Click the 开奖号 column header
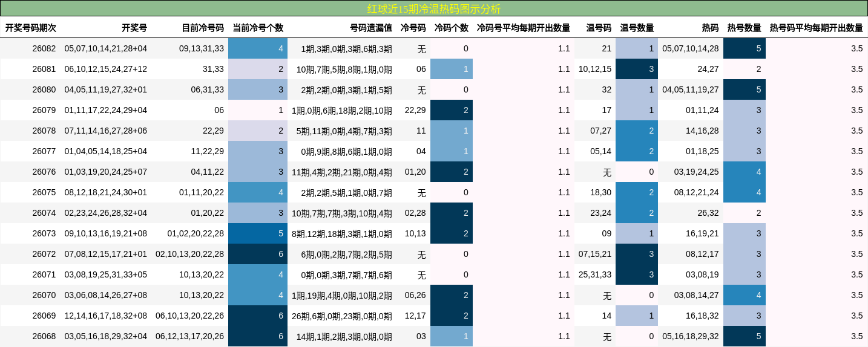Screen dimensions: 868x347 pos(134,28)
